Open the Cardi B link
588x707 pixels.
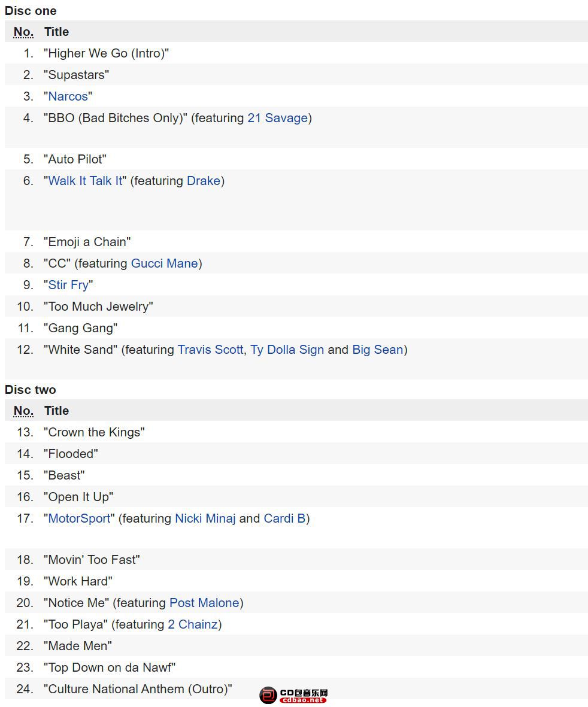click(284, 518)
